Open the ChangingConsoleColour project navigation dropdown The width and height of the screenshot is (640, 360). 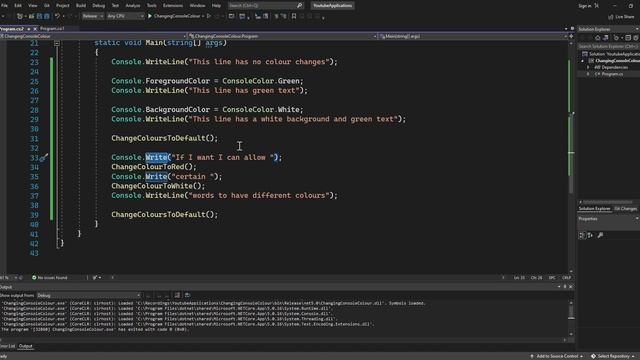pyautogui.click(x=93, y=36)
